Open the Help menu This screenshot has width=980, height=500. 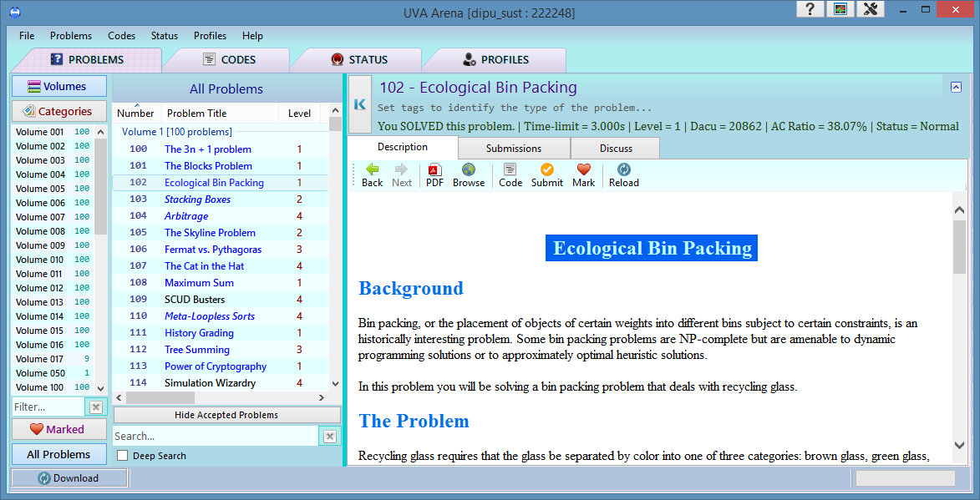(252, 36)
